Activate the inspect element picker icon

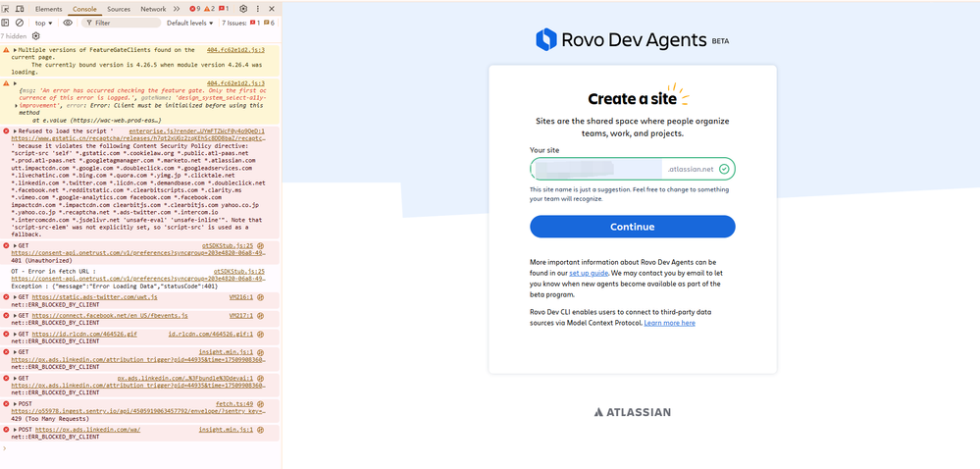(6, 9)
